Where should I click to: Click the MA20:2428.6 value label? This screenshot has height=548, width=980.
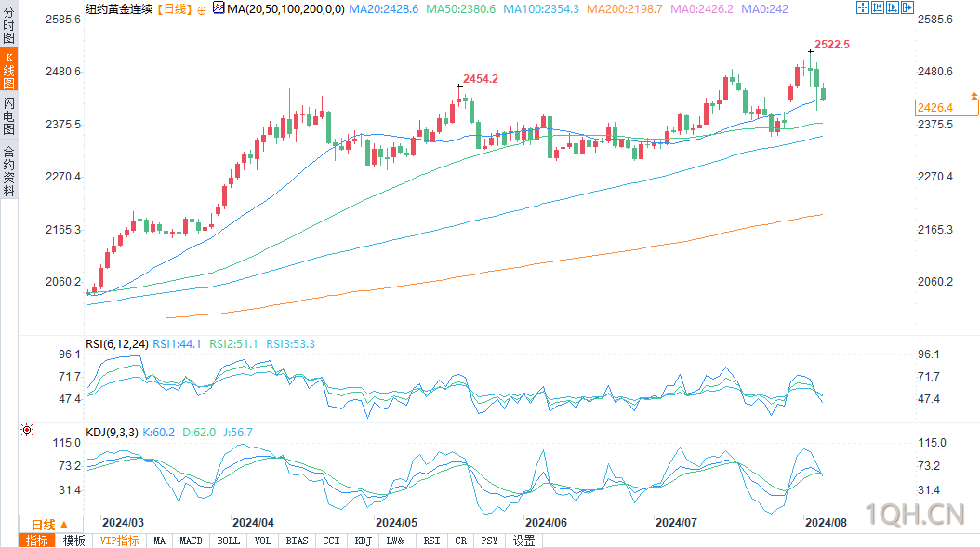pyautogui.click(x=384, y=8)
